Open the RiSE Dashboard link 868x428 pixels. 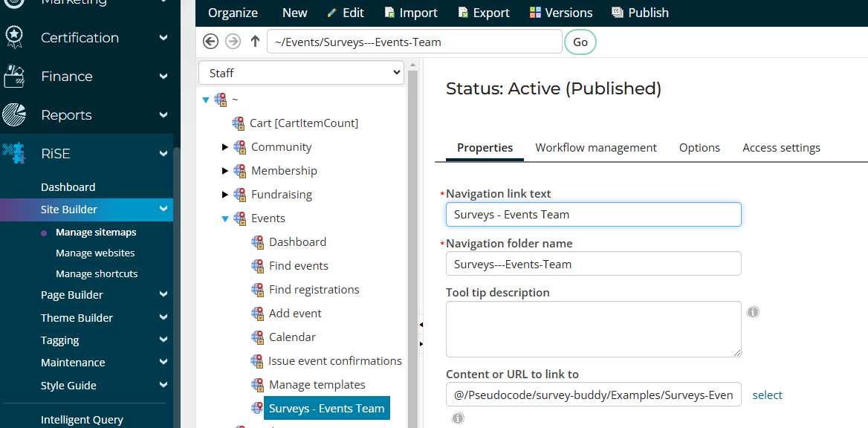68,187
